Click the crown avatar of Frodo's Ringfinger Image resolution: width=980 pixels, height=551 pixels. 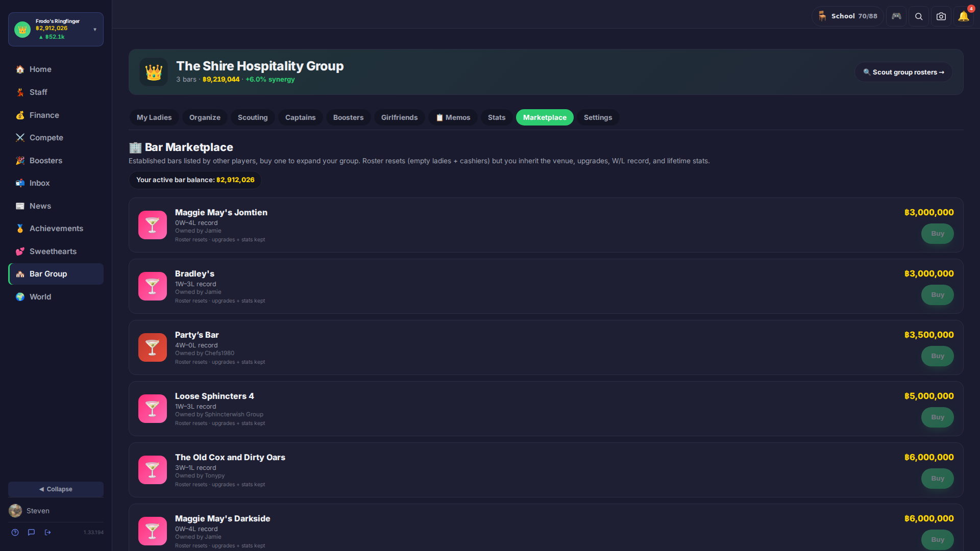click(22, 30)
